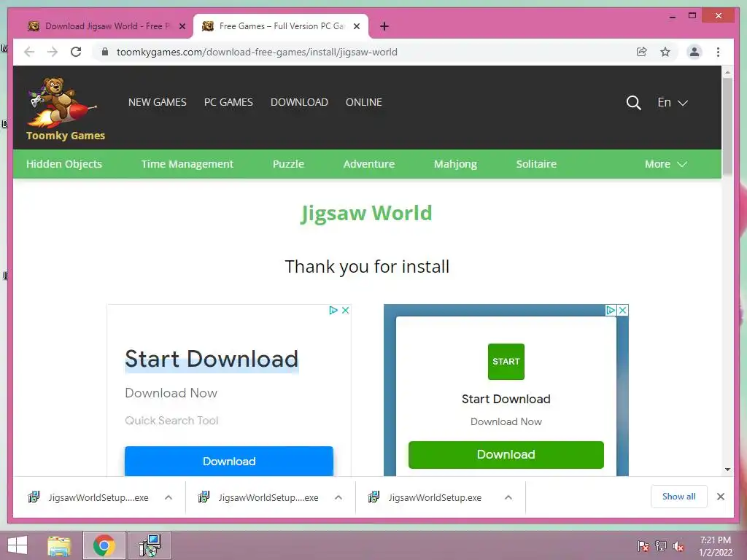The image size is (747, 560).
Task: Click the Start Download headline in left ad
Action: coord(212,359)
